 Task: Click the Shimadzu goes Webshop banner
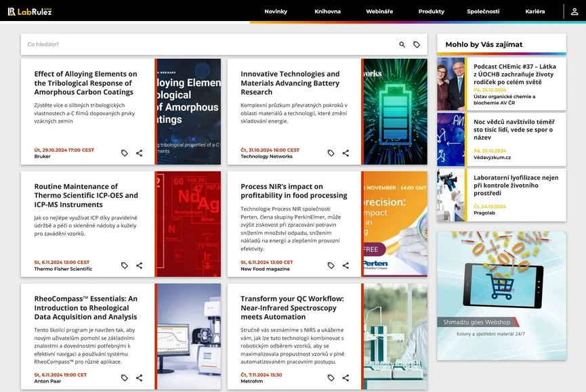501,296
